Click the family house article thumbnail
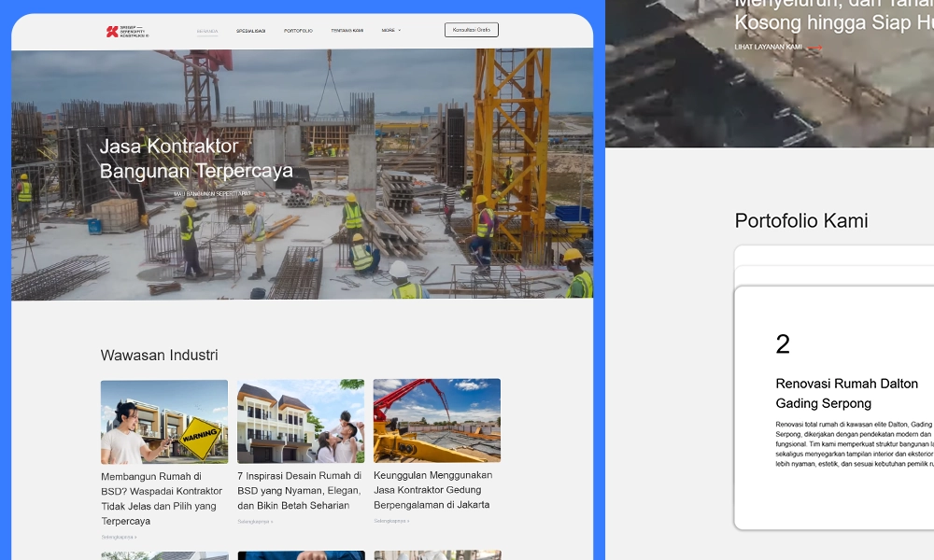Image resolution: width=934 pixels, height=560 pixels. (x=301, y=421)
